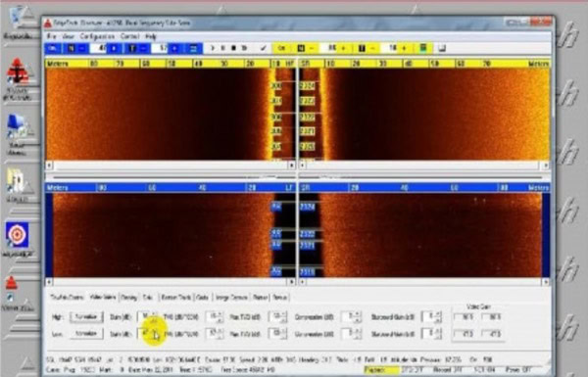Start playback with the play button

pyautogui.click(x=213, y=48)
